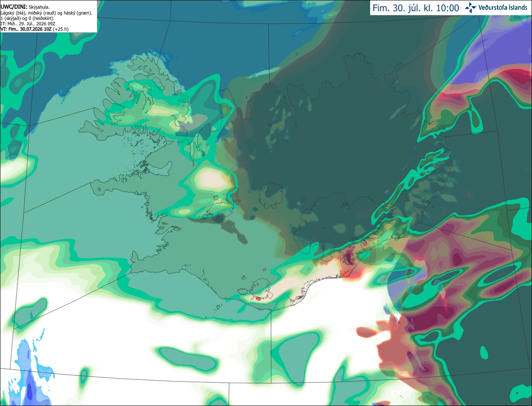Click the UWC/DINI: Skýjahula legend title
532x406 pixels.
25,7
